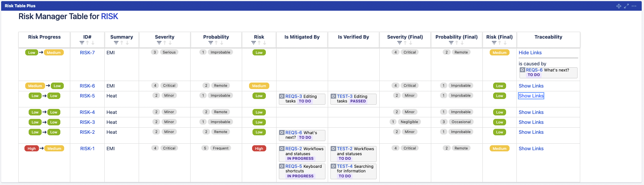Open the Severity (Final) column filter
The image size is (644, 185).
[x=400, y=43]
